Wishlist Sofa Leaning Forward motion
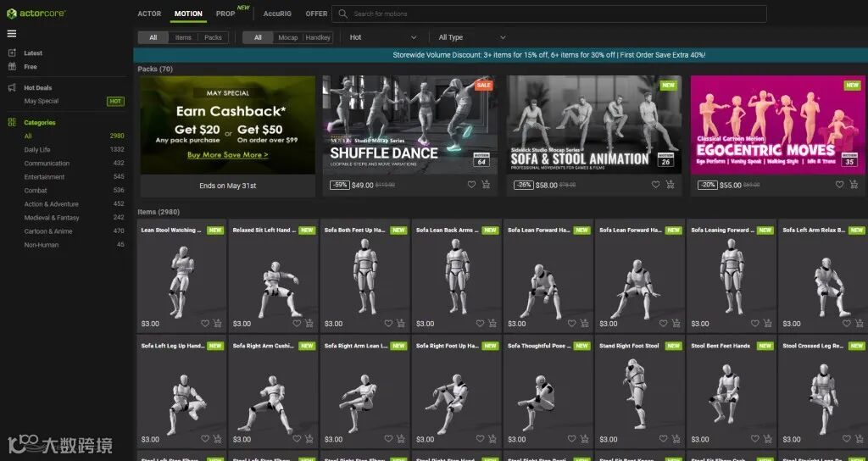Screen dimensions: 868x461 pos(755,323)
